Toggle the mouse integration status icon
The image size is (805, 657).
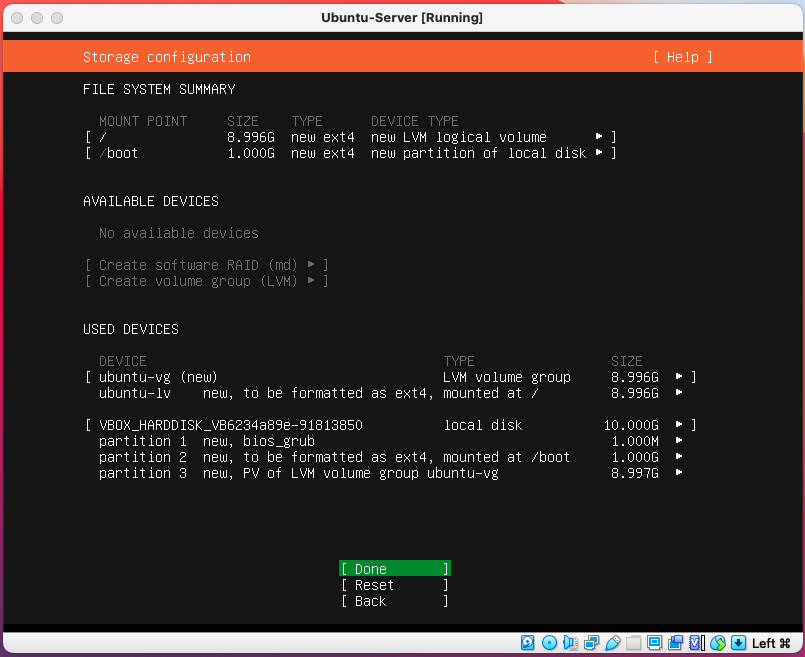coord(718,643)
